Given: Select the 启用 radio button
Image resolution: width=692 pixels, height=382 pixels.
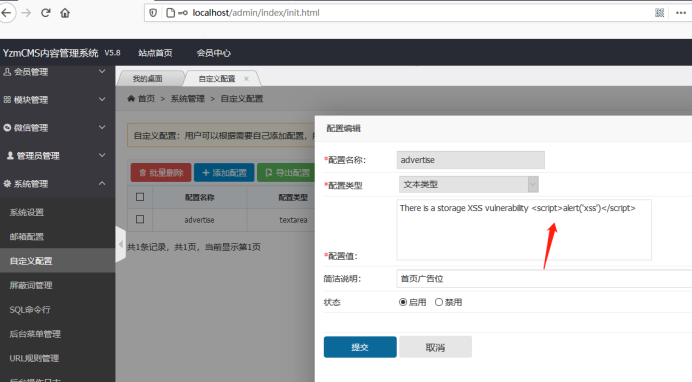Looking at the screenshot, I should [x=402, y=302].
